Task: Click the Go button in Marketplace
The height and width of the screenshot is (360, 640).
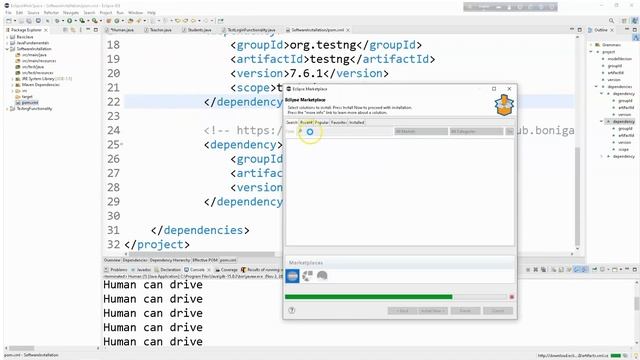Action: [509, 131]
